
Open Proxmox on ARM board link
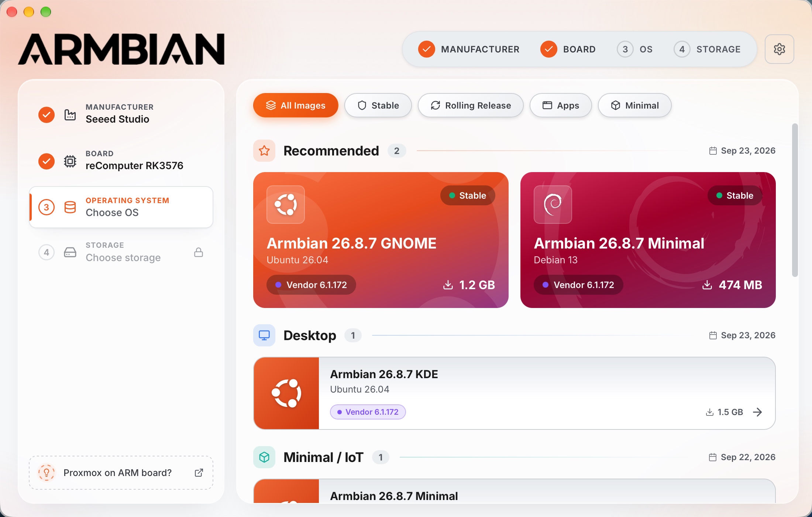pyautogui.click(x=121, y=473)
